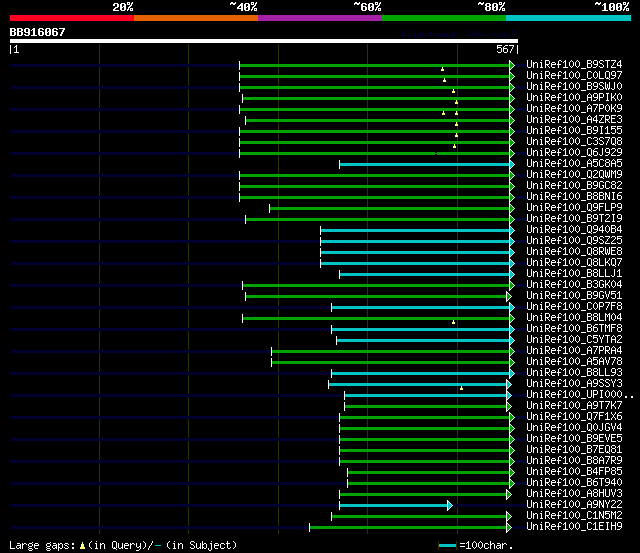
Task: Open the UniRef100_A8HUV3 entry
Action: pyautogui.click(x=574, y=494)
